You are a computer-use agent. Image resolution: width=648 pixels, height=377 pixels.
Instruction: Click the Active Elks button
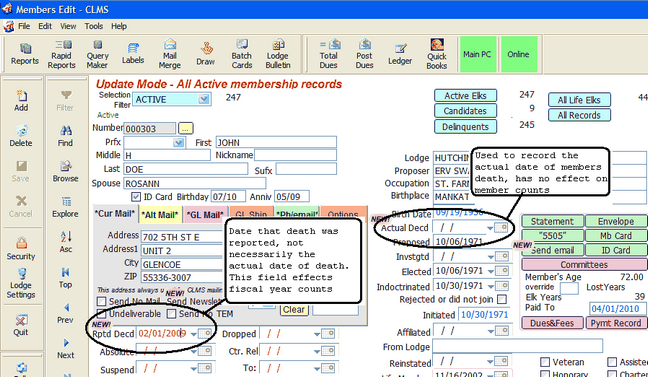(x=465, y=95)
